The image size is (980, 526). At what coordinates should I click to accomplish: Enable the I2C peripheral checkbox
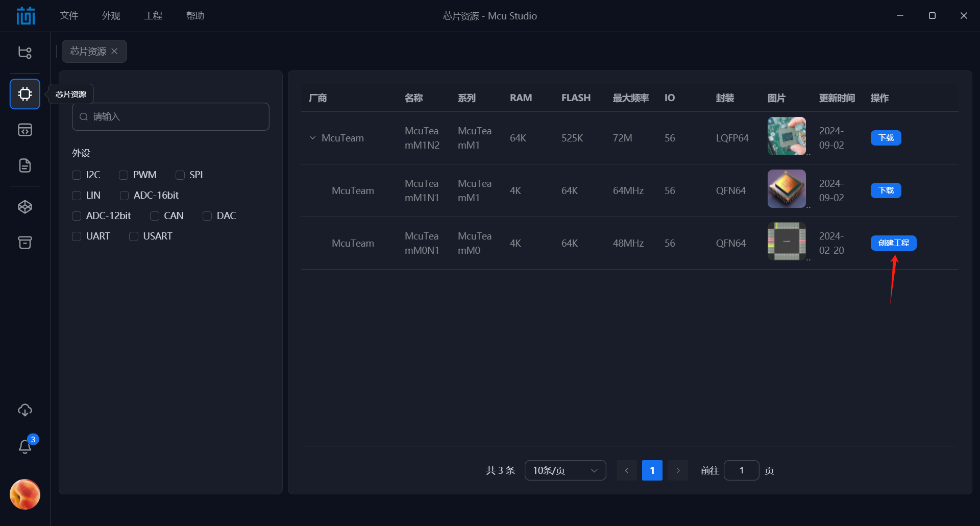[x=77, y=175]
